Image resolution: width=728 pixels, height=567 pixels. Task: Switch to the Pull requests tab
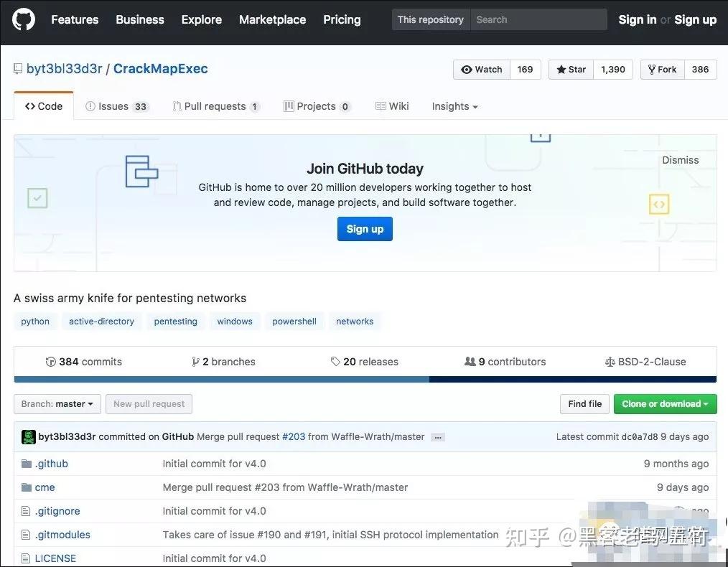pyautogui.click(x=216, y=106)
